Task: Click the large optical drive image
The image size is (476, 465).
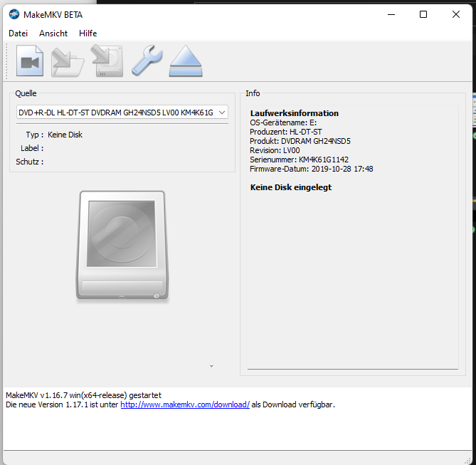Action: (x=122, y=245)
